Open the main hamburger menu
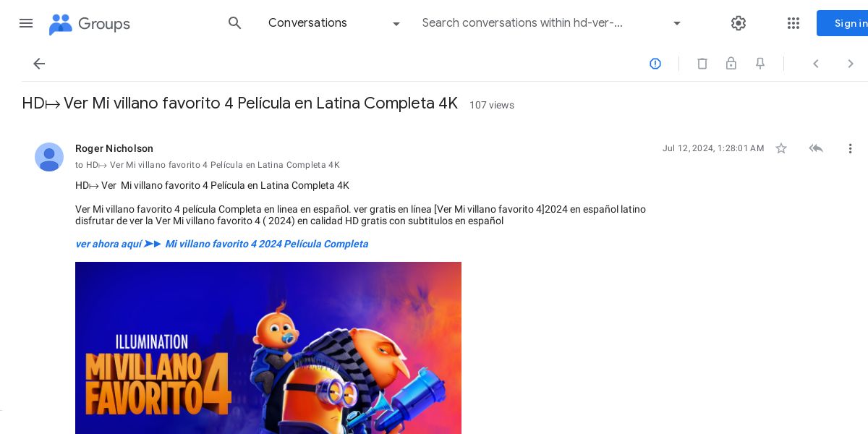This screenshot has width=868, height=434. click(26, 23)
